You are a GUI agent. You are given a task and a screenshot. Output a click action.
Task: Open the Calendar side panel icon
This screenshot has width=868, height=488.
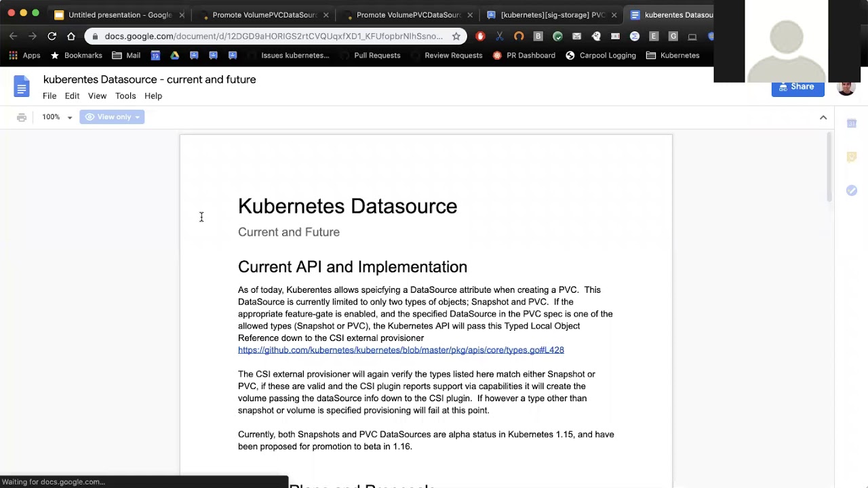[x=852, y=123]
